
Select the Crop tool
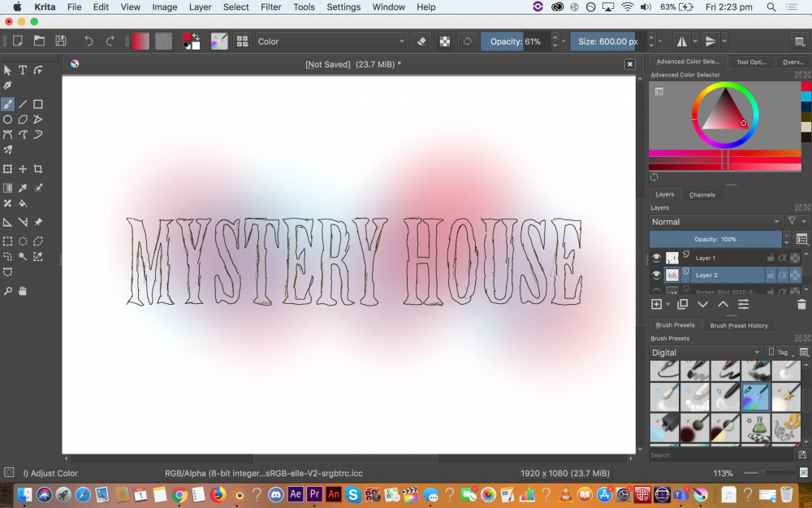click(x=38, y=169)
